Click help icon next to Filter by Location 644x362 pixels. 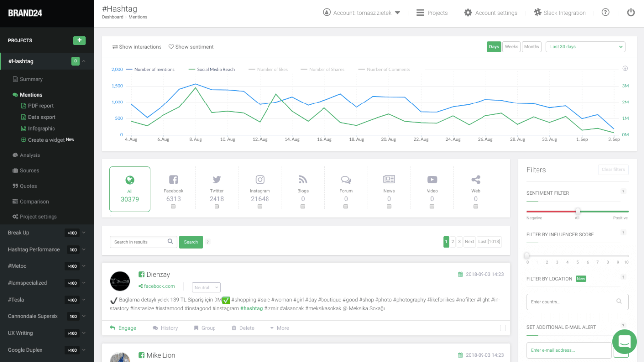[623, 277]
